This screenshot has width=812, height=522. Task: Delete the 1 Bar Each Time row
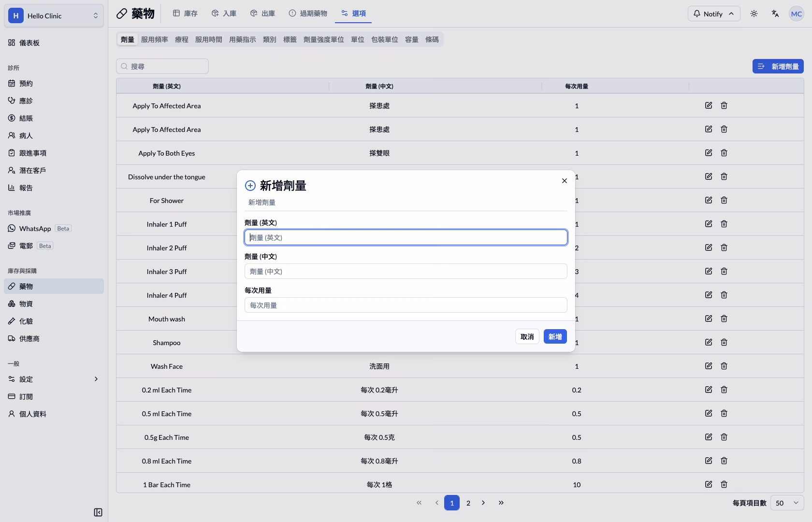(x=724, y=484)
